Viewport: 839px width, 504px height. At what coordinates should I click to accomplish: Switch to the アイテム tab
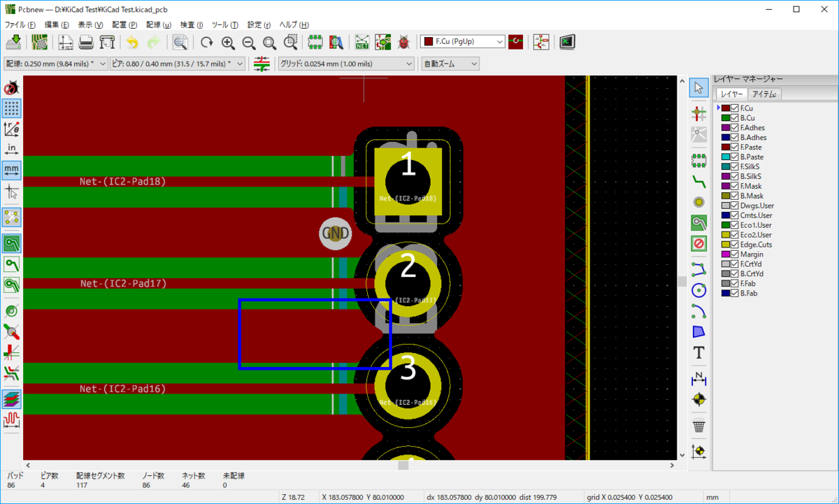[x=764, y=94]
